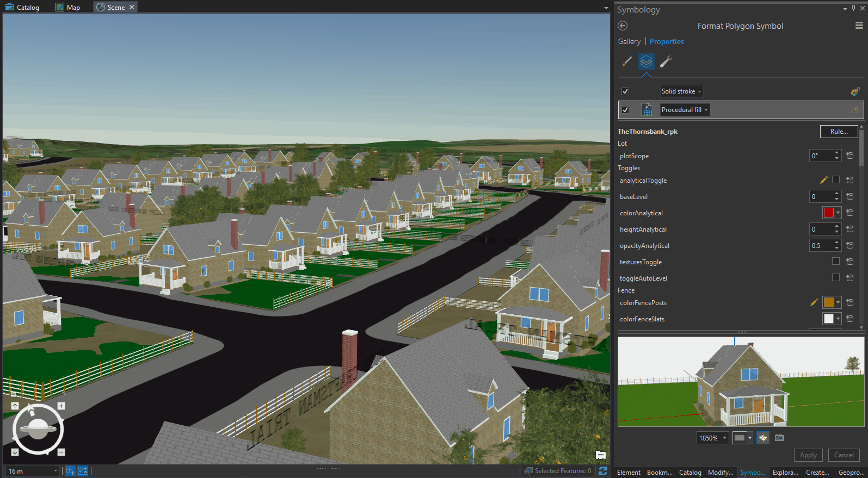The width and height of the screenshot is (868, 478).
Task: Click the Apply button
Action: [x=808, y=455]
